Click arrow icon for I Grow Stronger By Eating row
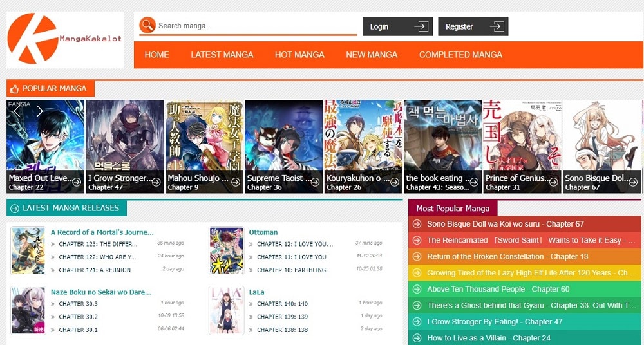This screenshot has width=644, height=345. [417, 322]
